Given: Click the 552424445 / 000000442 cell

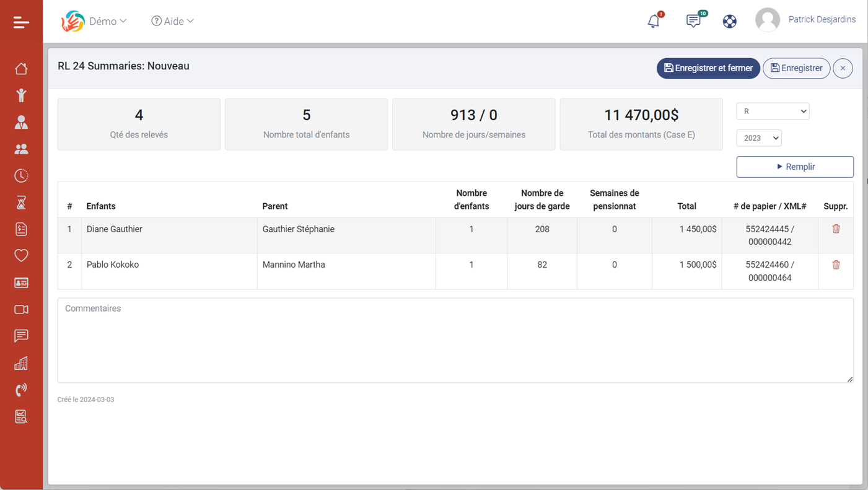Looking at the screenshot, I should (x=769, y=235).
